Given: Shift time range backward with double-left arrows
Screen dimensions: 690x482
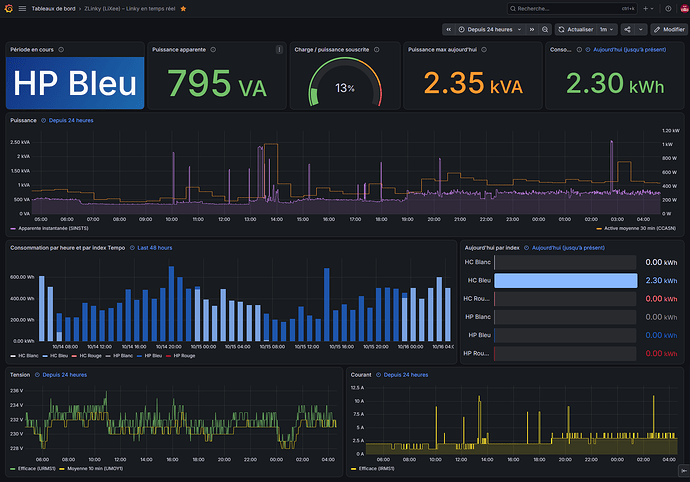Looking at the screenshot, I should coord(448,29).
